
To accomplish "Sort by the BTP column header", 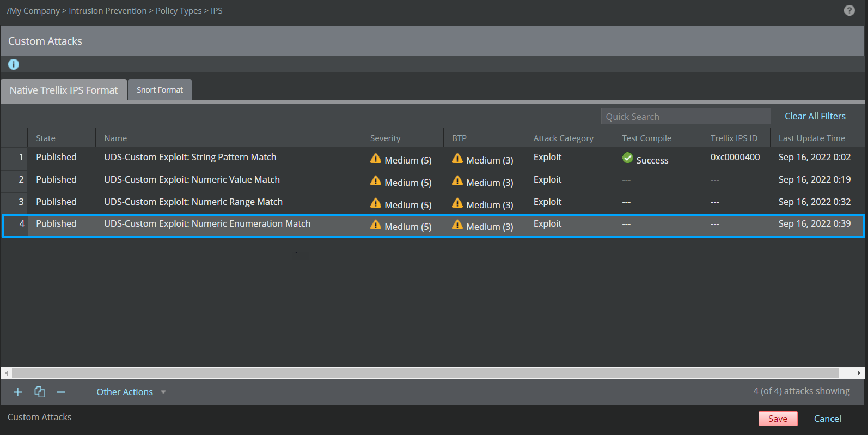I will click(x=485, y=138).
